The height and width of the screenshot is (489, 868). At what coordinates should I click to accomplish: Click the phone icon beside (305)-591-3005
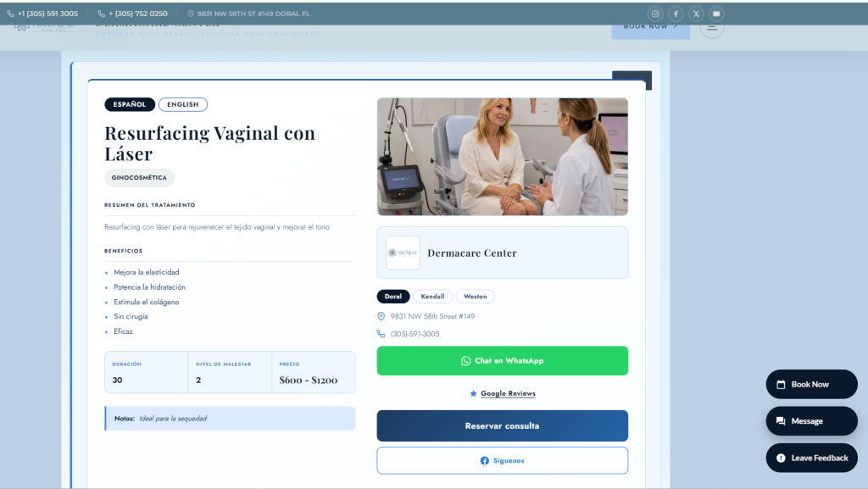coord(381,334)
